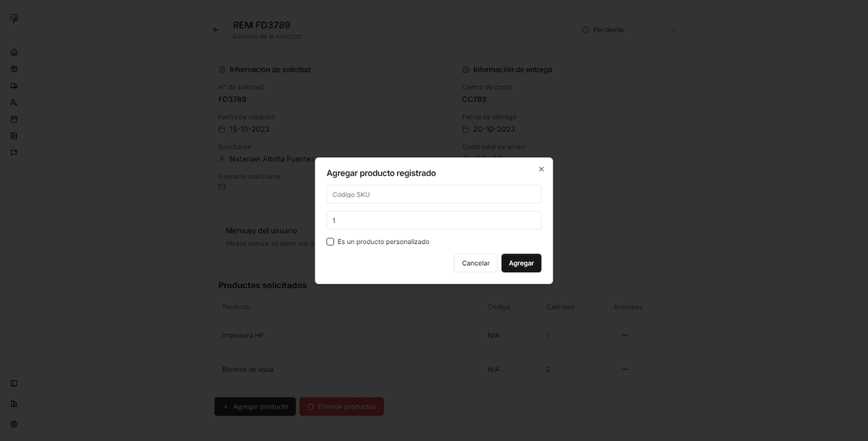868x441 pixels.
Task: Open the calendar icon in the sidebar
Action: [x=14, y=119]
